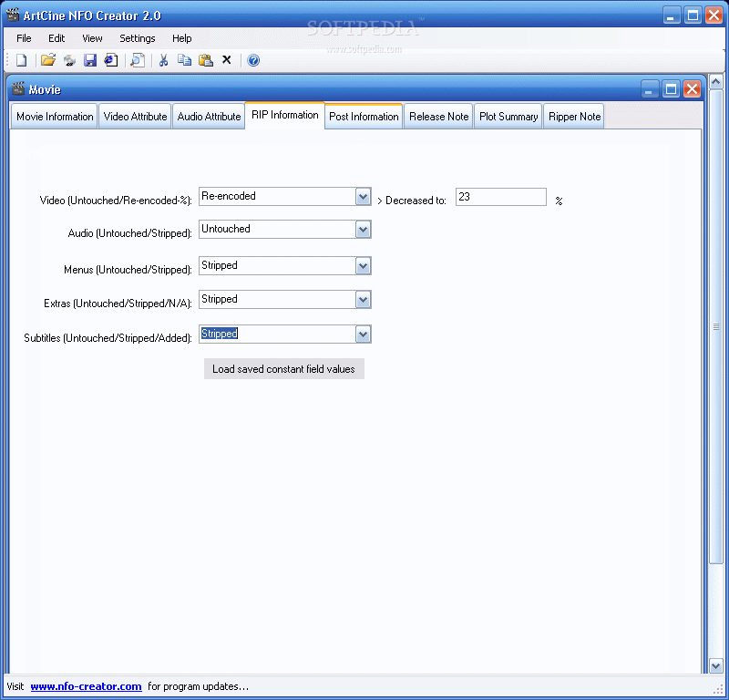Click the Movie window clapperboard icon
The image size is (729, 700).
click(17, 88)
